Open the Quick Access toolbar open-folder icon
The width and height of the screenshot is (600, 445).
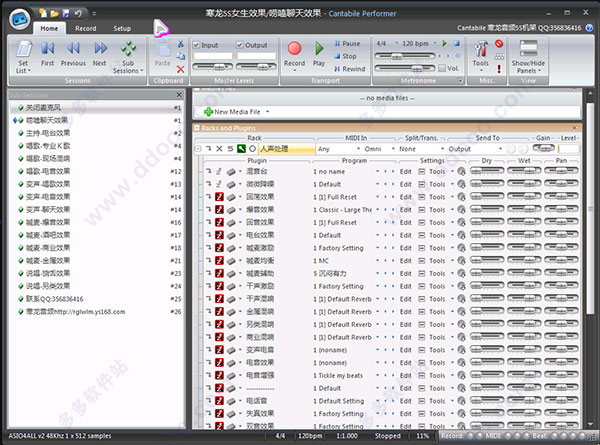pyautogui.click(x=54, y=14)
